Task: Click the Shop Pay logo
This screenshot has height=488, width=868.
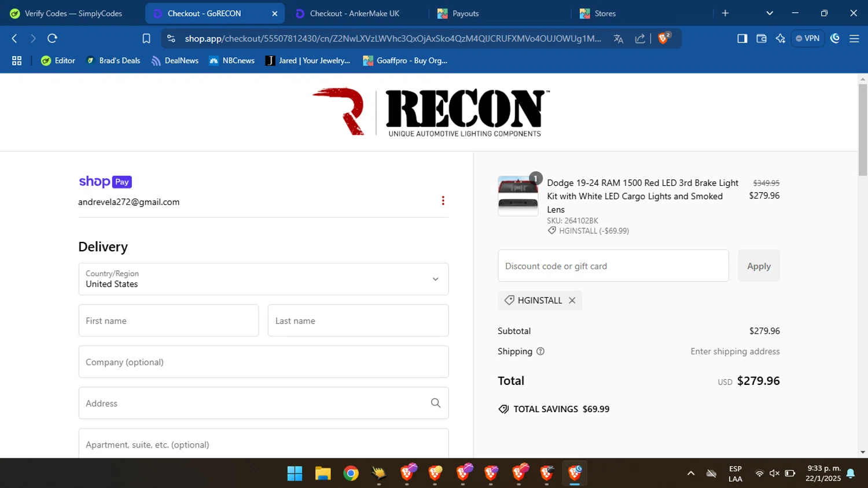Action: [105, 182]
